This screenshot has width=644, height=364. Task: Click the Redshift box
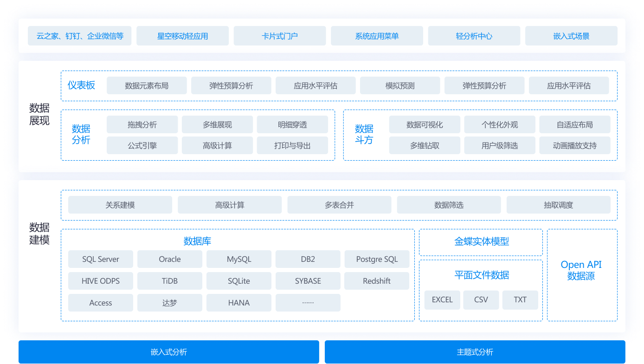[x=377, y=281]
